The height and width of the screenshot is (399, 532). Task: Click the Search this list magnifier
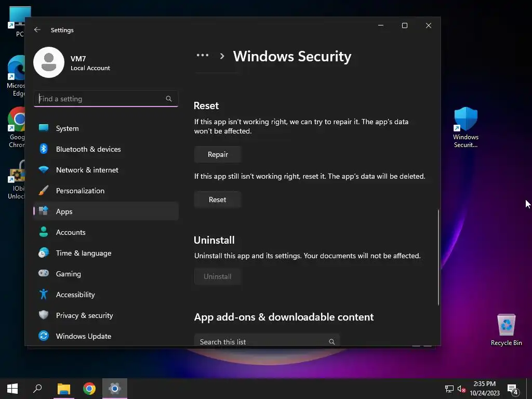332,342
